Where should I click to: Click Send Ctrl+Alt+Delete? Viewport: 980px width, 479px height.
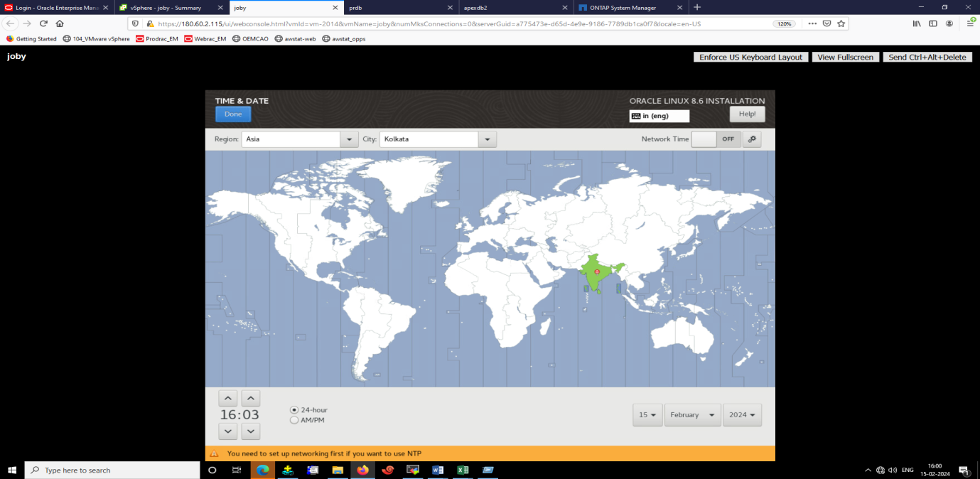click(928, 57)
